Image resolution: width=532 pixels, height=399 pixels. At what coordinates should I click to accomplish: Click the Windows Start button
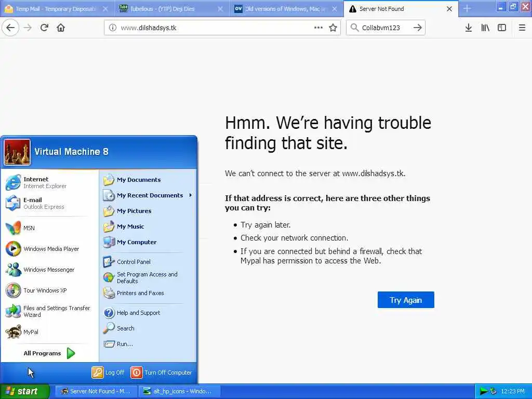(24, 391)
